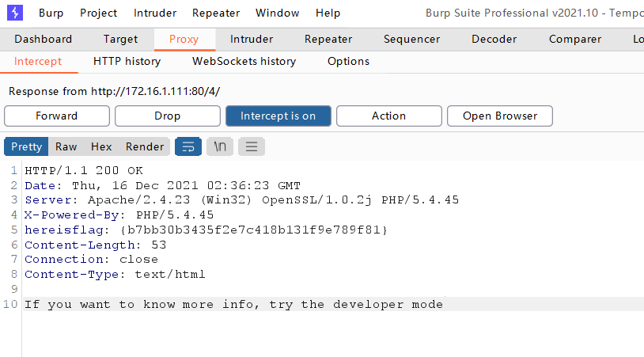Open the editor hamburger menu icon
The width and height of the screenshot is (644, 357).
coord(252,146)
